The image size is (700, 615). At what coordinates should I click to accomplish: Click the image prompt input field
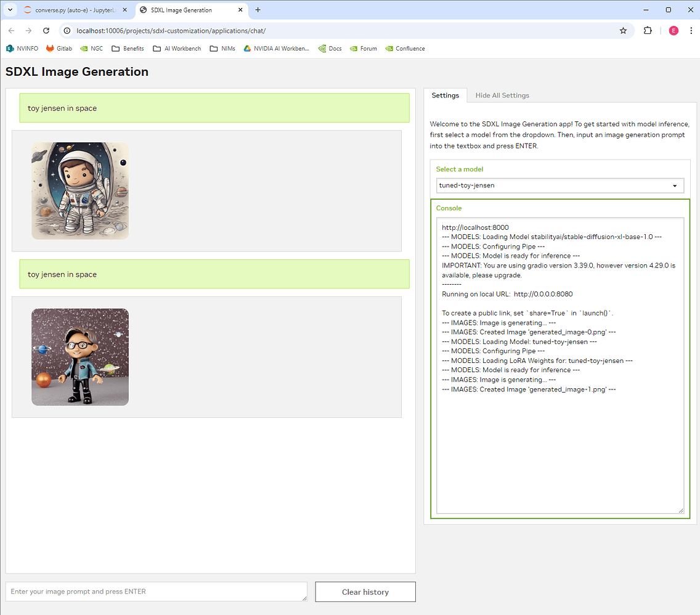(x=156, y=592)
